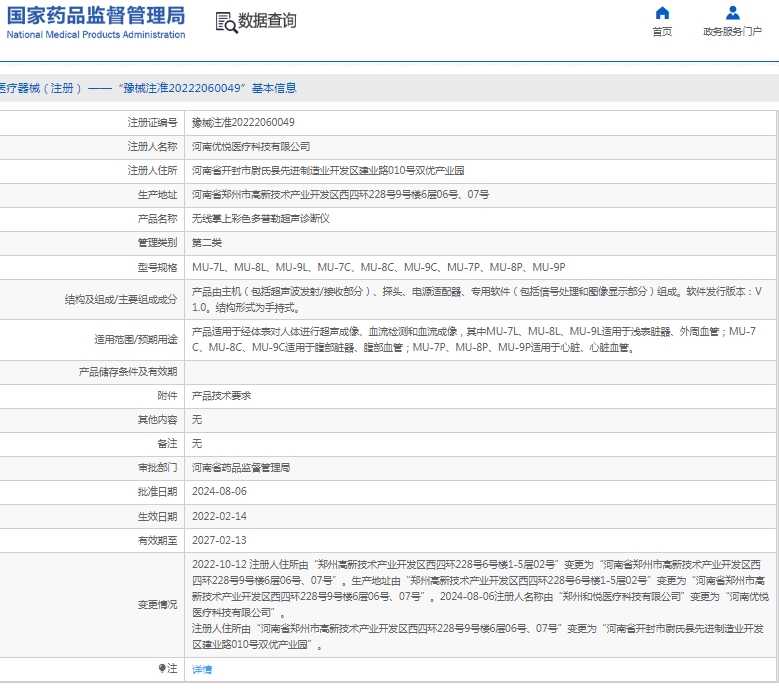779x690 pixels.
Task: Click 河南省药品监督管理局 approval department
Action: [241, 467]
